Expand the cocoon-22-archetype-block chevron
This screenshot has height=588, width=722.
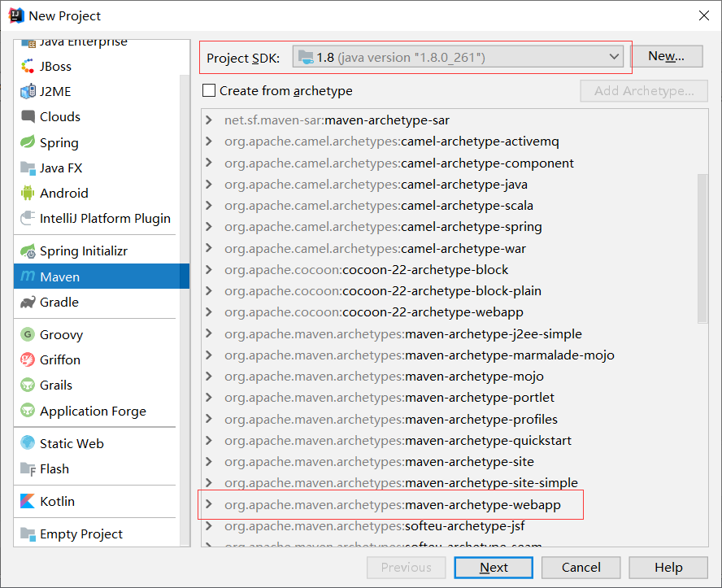click(209, 269)
